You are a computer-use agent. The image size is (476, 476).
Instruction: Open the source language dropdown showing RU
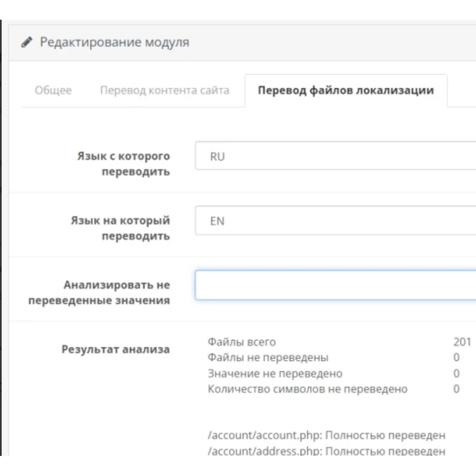[335, 156]
